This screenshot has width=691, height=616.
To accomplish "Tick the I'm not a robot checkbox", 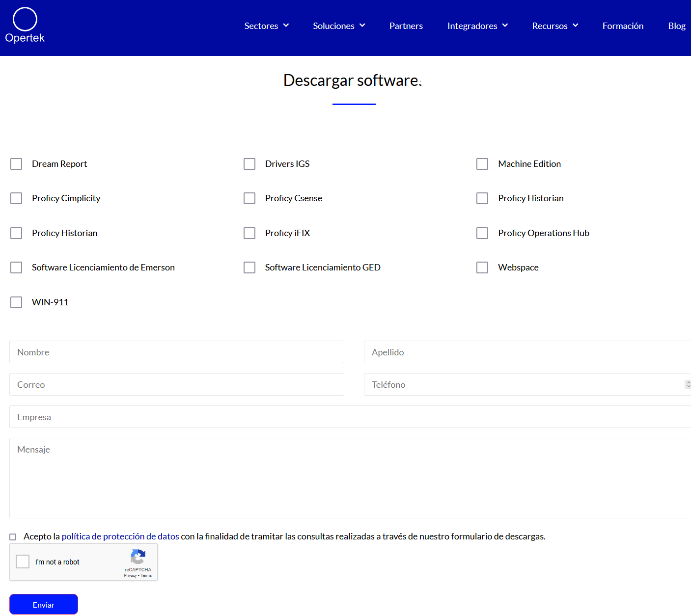I will (23, 562).
